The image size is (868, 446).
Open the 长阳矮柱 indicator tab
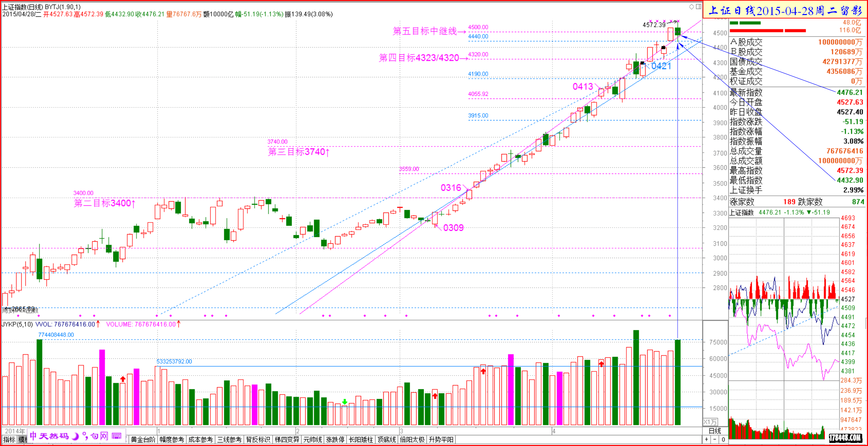click(x=361, y=439)
